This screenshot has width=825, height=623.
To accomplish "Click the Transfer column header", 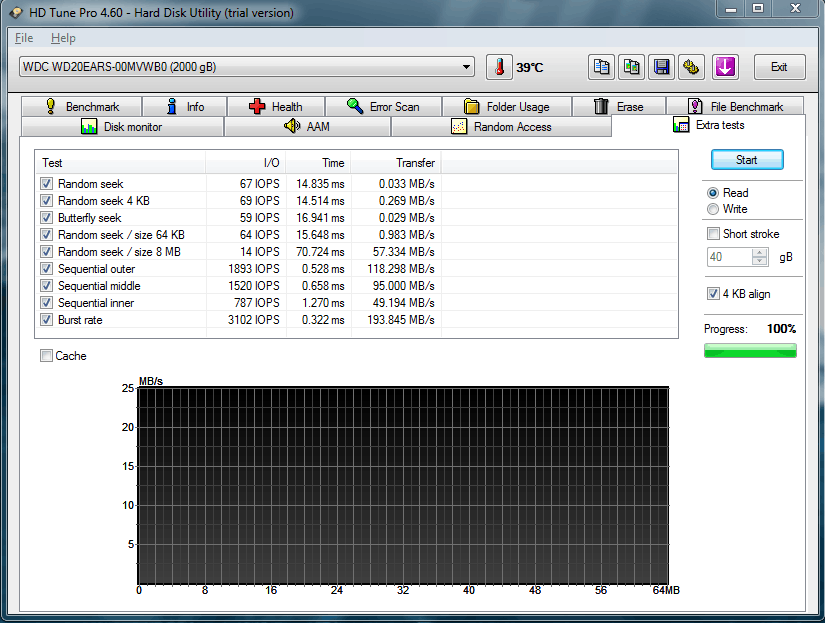I will [x=396, y=163].
